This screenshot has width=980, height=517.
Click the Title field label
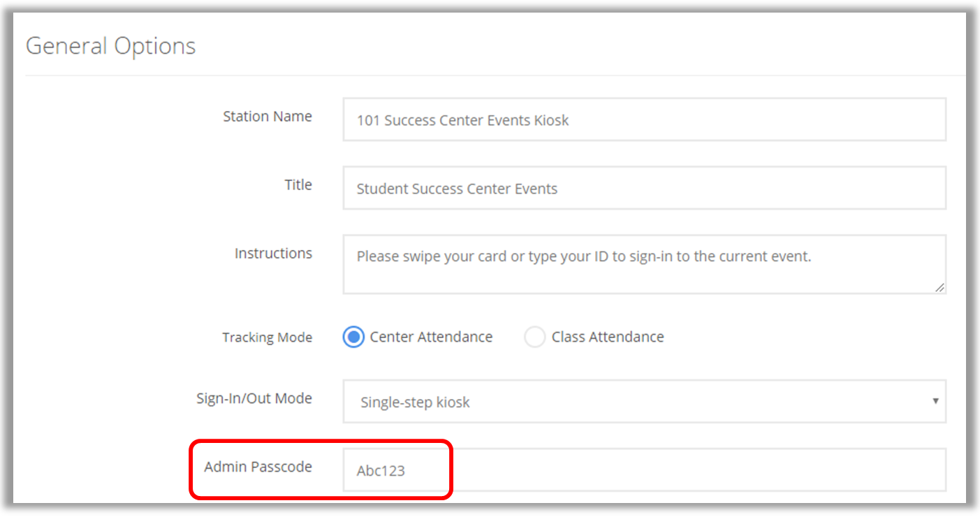298,185
